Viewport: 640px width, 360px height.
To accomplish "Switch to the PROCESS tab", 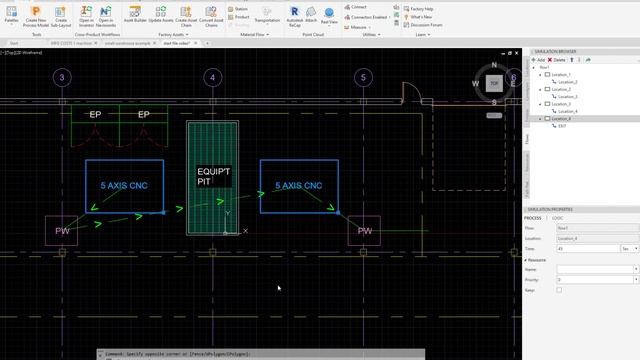I will [533, 218].
